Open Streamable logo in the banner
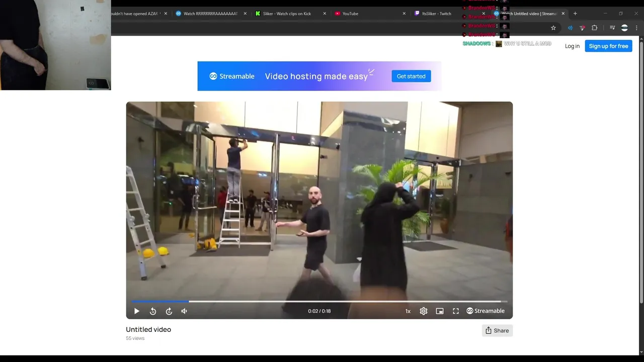The height and width of the screenshot is (362, 644). 232,76
